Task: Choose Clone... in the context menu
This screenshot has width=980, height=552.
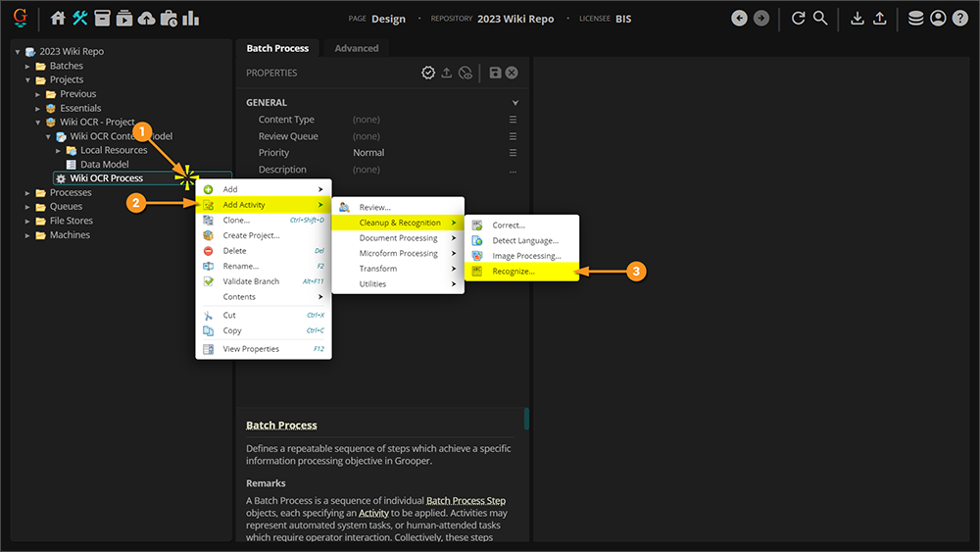Action: (264, 220)
